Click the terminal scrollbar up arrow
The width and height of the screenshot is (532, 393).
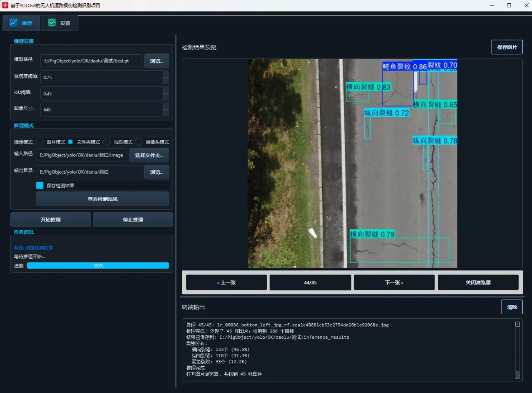click(517, 324)
